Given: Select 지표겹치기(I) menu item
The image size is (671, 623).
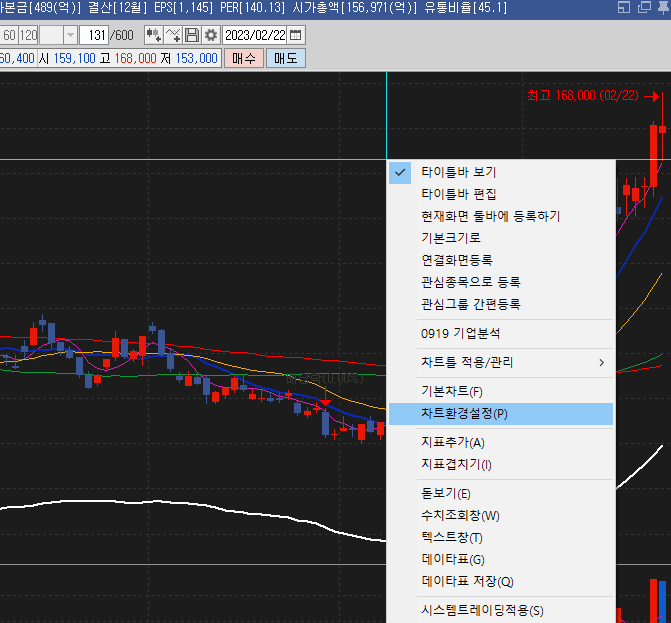Looking at the screenshot, I should 501,465.
